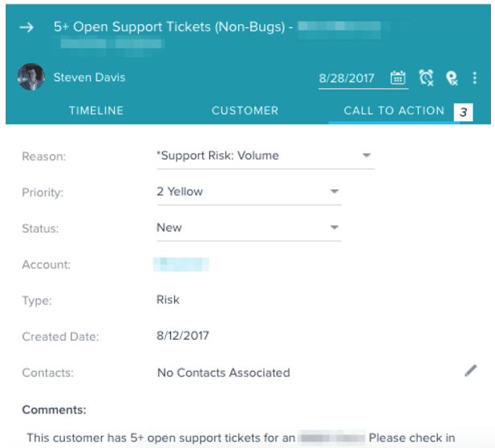Click the 8/28/2017 due date field
This screenshot has height=448, width=495.
[x=347, y=79]
